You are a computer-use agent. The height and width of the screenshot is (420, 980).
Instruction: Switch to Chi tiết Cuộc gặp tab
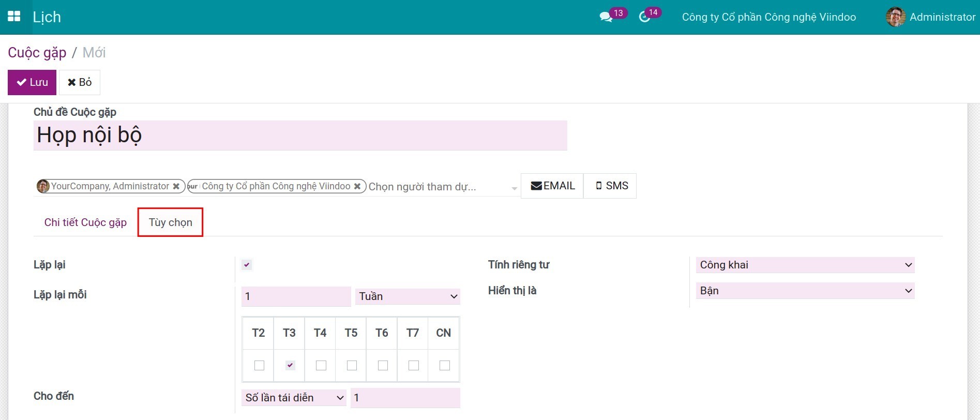pos(85,222)
